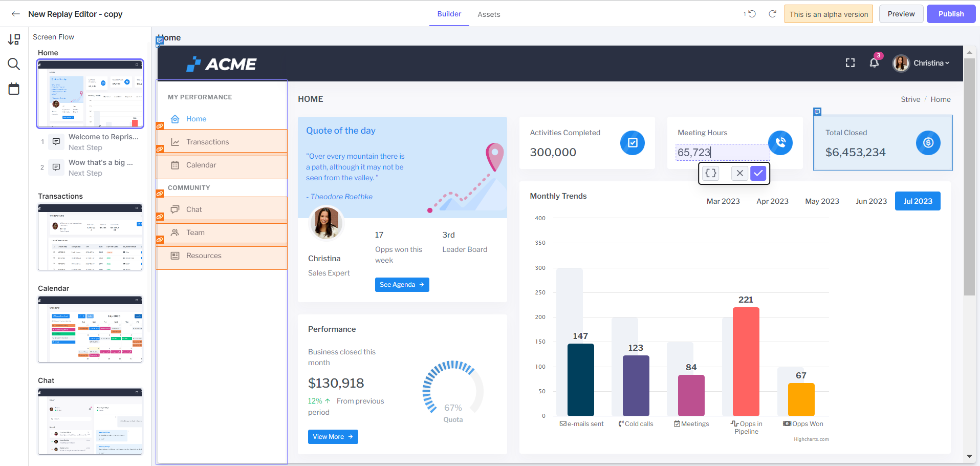This screenshot has height=466, width=980.
Task: Click the redo icon in top bar
Action: (x=773, y=14)
